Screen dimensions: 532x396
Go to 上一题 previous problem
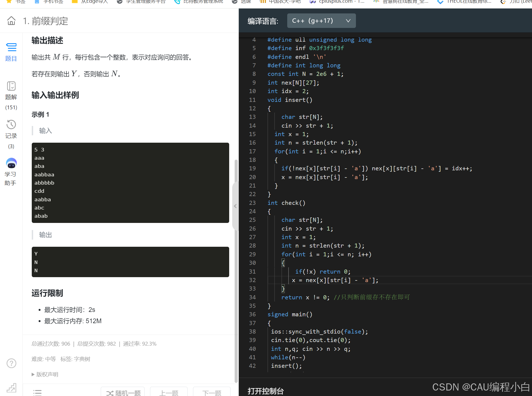[x=169, y=392]
